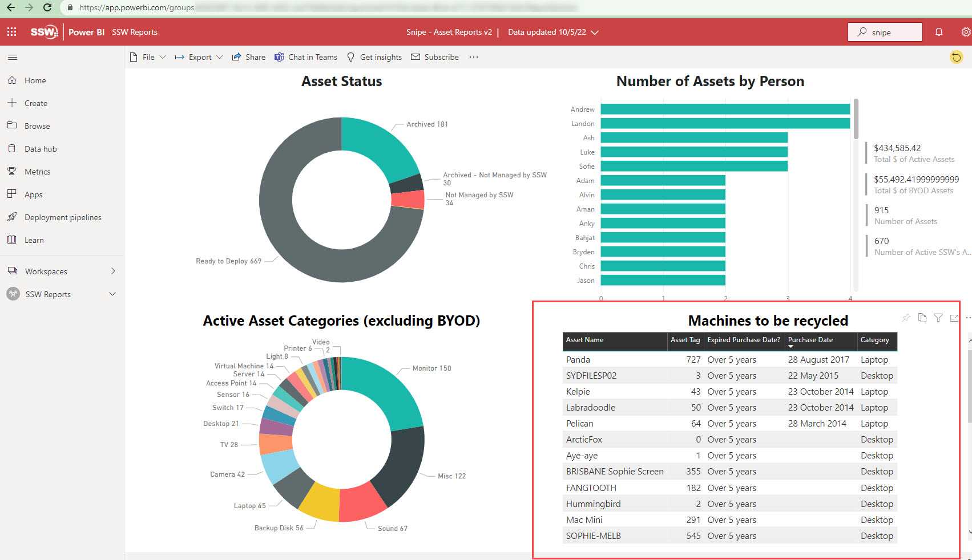972x560 pixels.
Task: Click the Subscribe button
Action: coord(435,57)
